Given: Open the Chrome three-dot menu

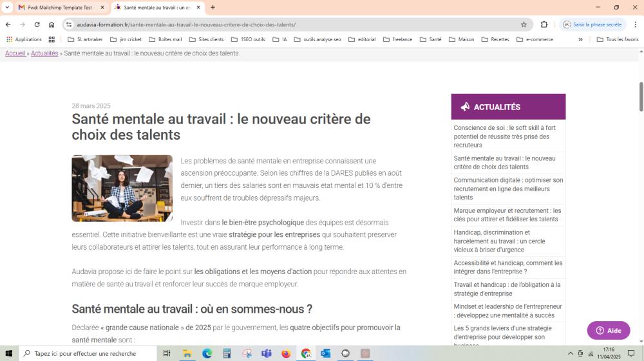Looking at the screenshot, I should (635, 24).
